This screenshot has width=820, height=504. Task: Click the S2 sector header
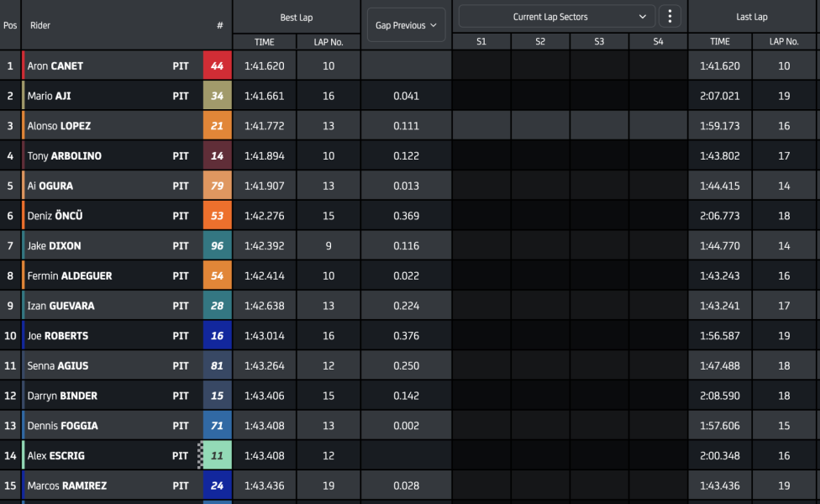tap(540, 41)
